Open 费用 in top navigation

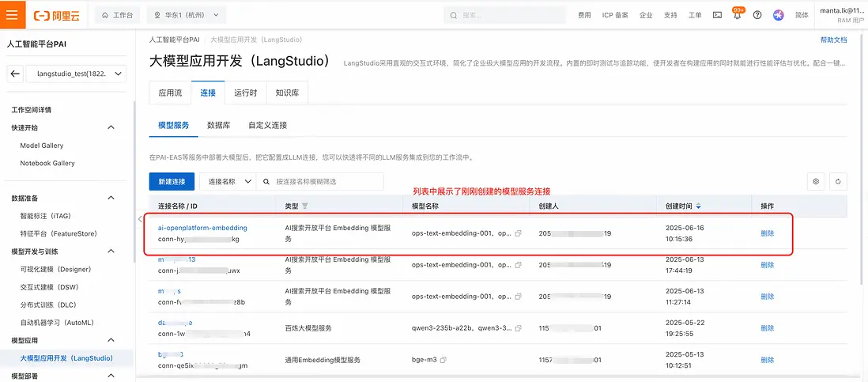(584, 15)
